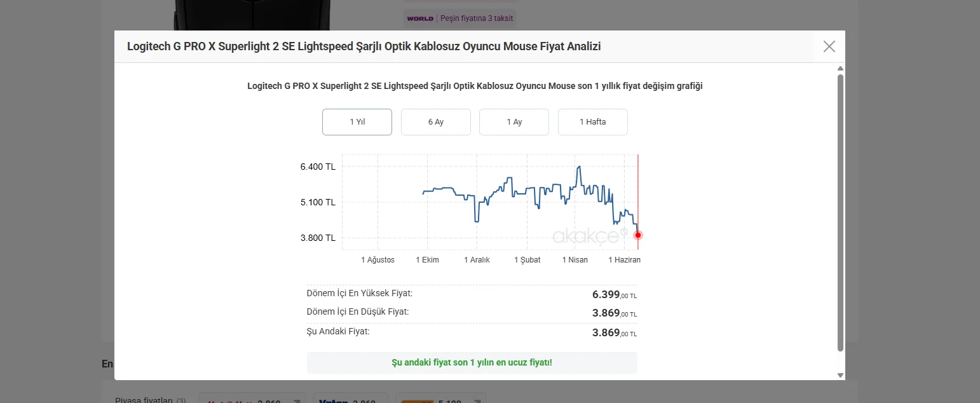Click the 1 Haziran axis label
Screen dimensions: 980x403
(x=624, y=260)
